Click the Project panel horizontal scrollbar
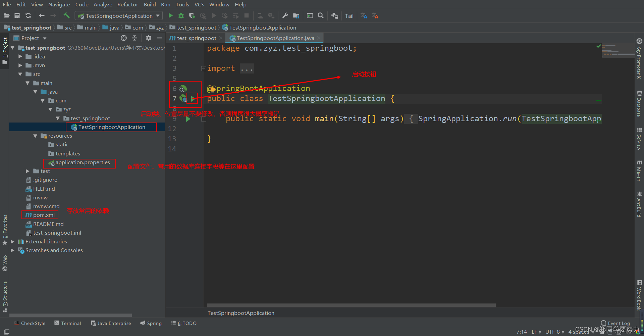Screen dimensions: 644x336 (70, 315)
